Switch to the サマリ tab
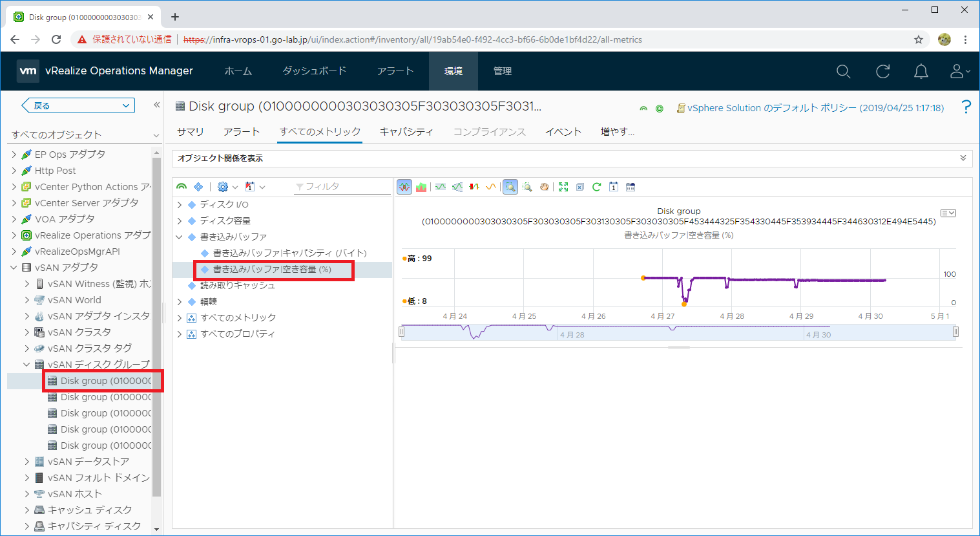980x536 pixels. point(191,132)
